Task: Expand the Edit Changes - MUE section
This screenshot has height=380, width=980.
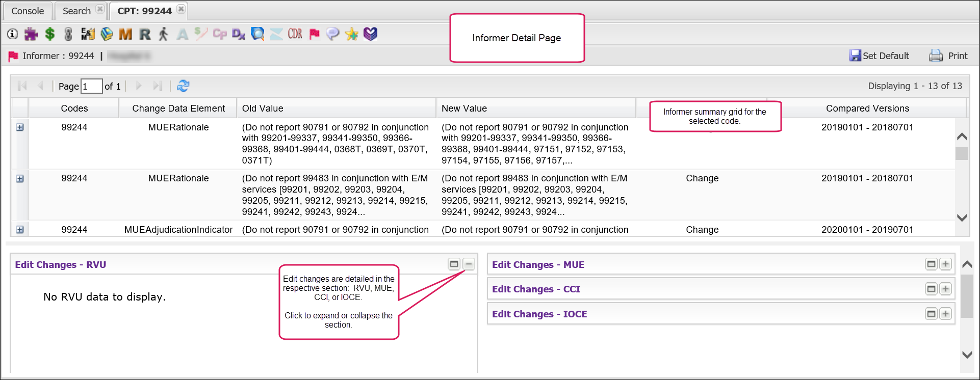Action: pos(945,264)
